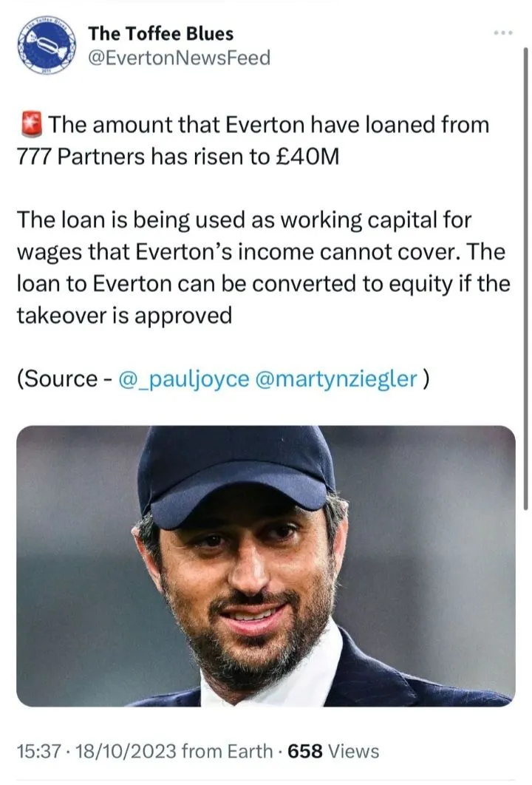Open The Toffee Blues profile avatar
Screen dimensions: 532x785
(x=47, y=47)
